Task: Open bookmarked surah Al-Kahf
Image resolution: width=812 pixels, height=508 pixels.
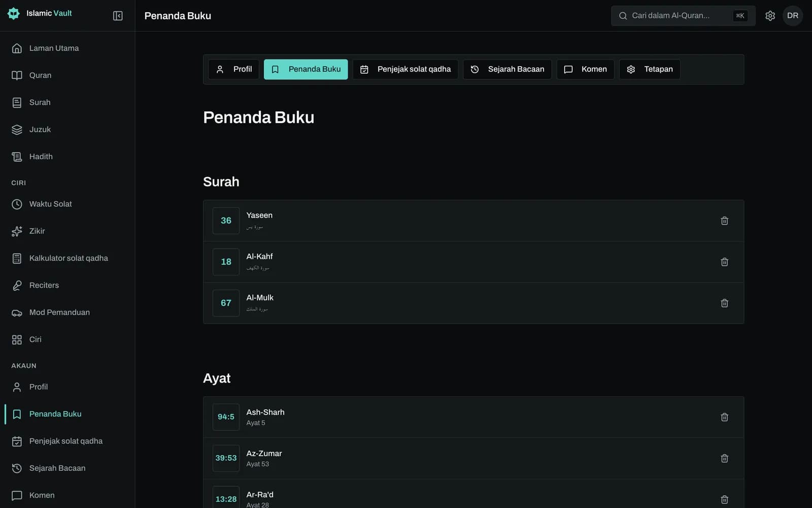Action: [x=473, y=262]
